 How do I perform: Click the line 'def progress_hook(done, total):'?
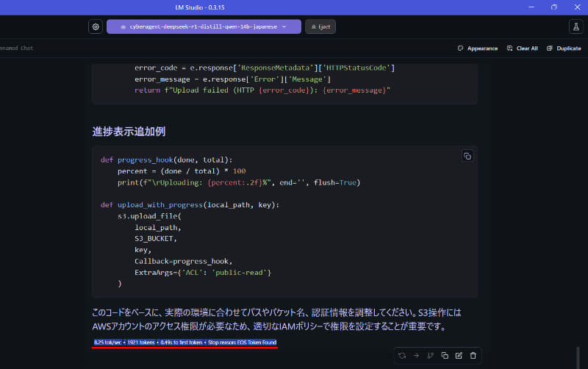167,160
